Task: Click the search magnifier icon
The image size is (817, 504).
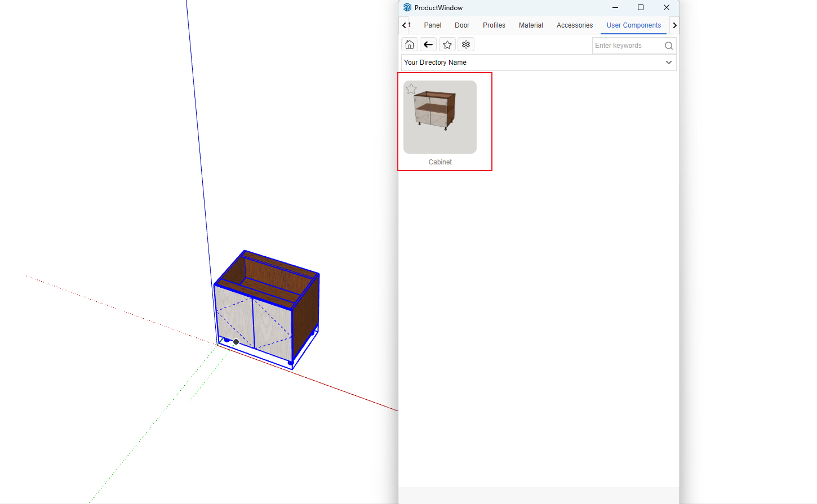Action: pos(669,46)
